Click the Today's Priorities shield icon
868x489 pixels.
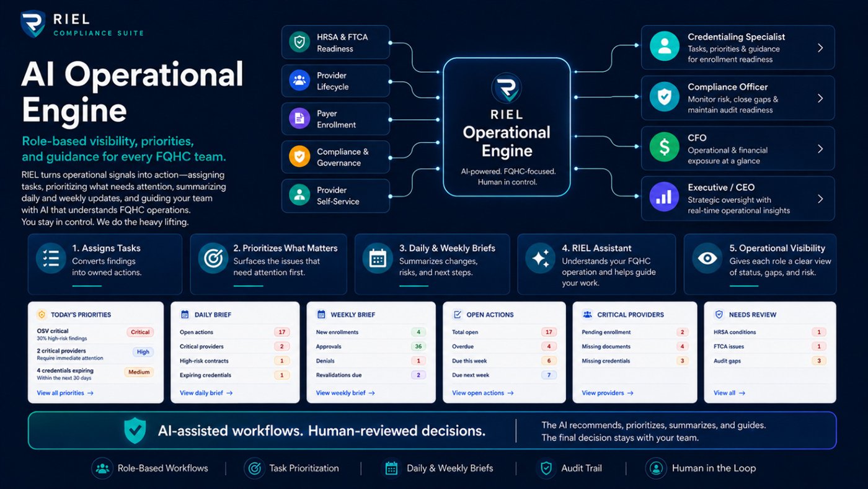click(x=42, y=315)
